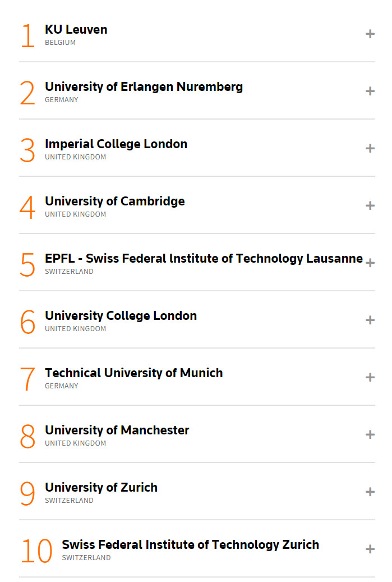This screenshot has height=582, width=392.
Task: Click the orange rank number 10
Action: [36, 551]
